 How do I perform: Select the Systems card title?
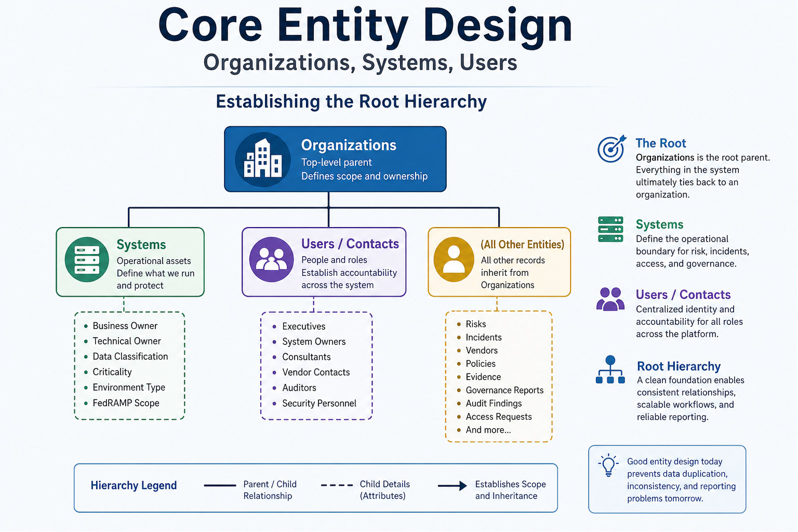(x=141, y=245)
